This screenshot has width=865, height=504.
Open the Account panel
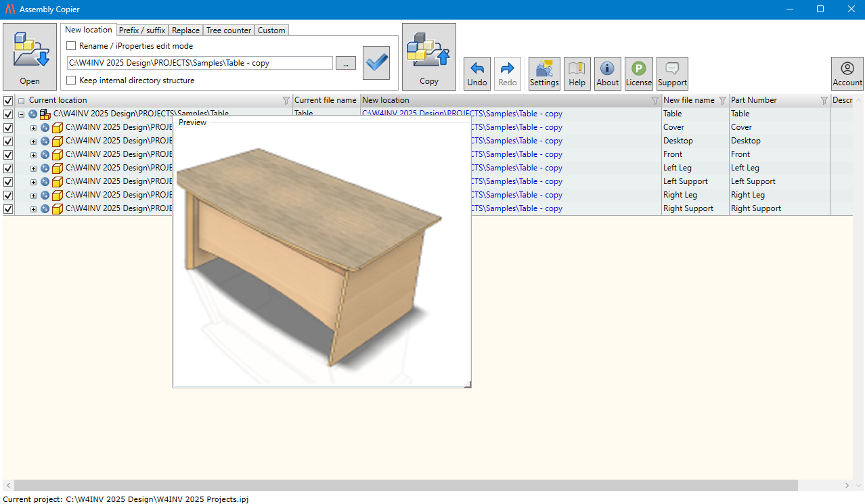(847, 74)
